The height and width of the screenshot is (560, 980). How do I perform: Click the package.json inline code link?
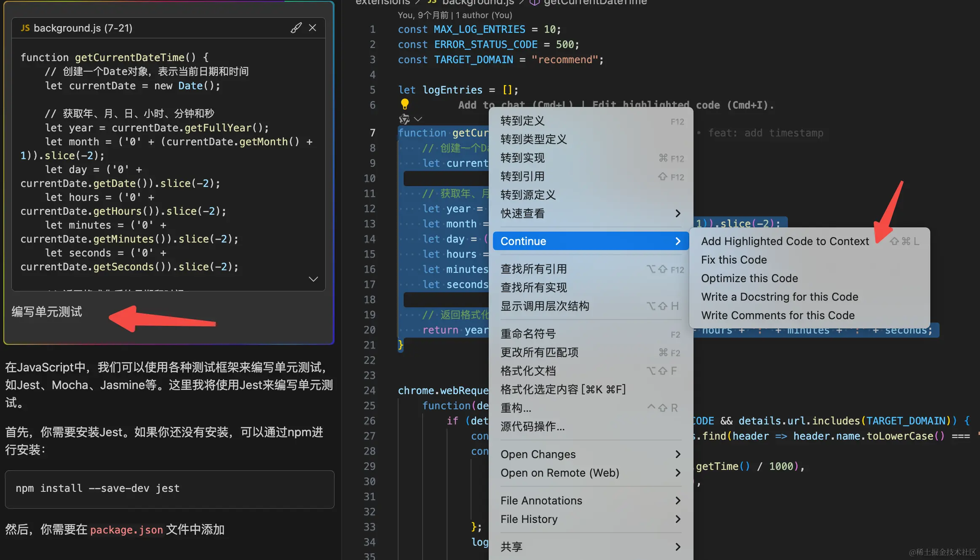(126, 530)
